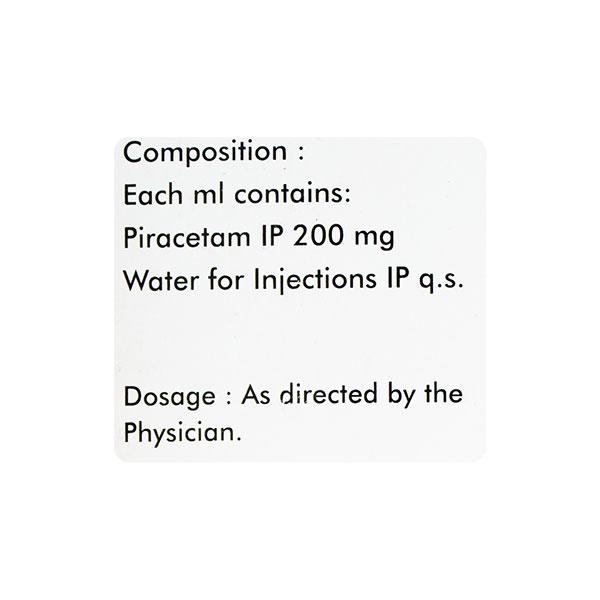The image size is (600, 600).
Task: Click the mg unit text
Action: pyautogui.click(x=374, y=240)
